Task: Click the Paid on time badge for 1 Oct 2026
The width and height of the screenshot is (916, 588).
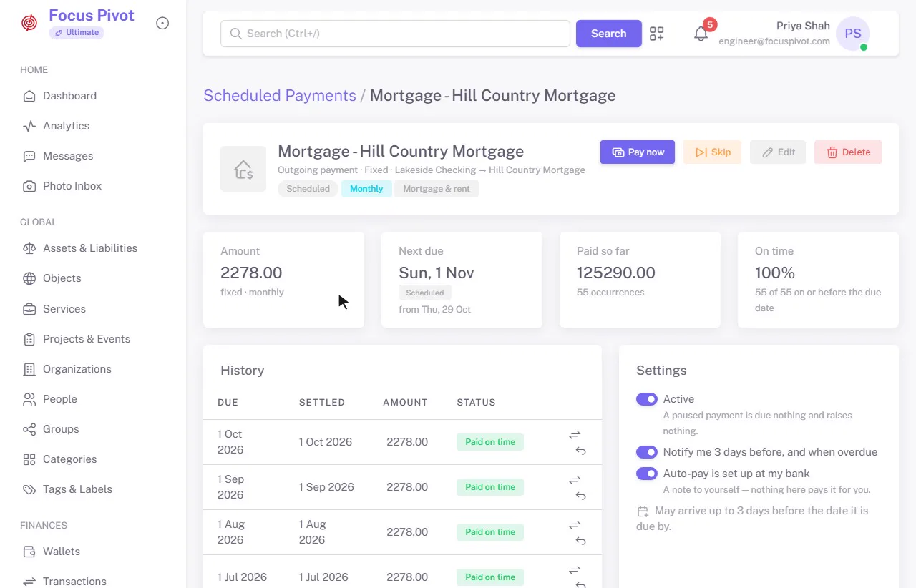Action: point(490,442)
